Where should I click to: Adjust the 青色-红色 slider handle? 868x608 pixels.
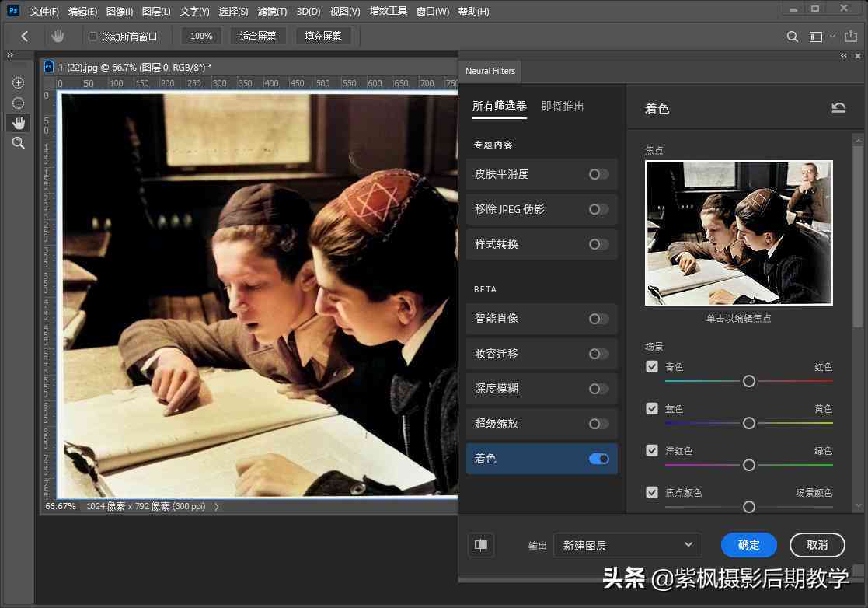(749, 381)
